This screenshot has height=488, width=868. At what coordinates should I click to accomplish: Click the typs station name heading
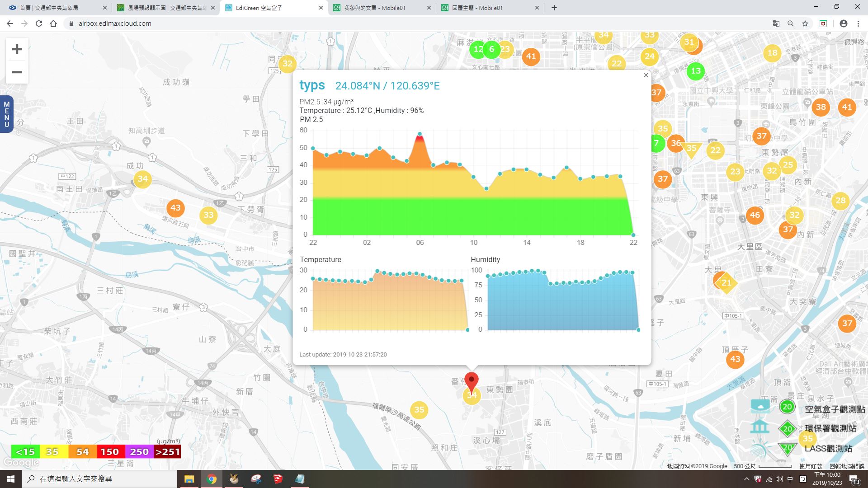pyautogui.click(x=312, y=85)
